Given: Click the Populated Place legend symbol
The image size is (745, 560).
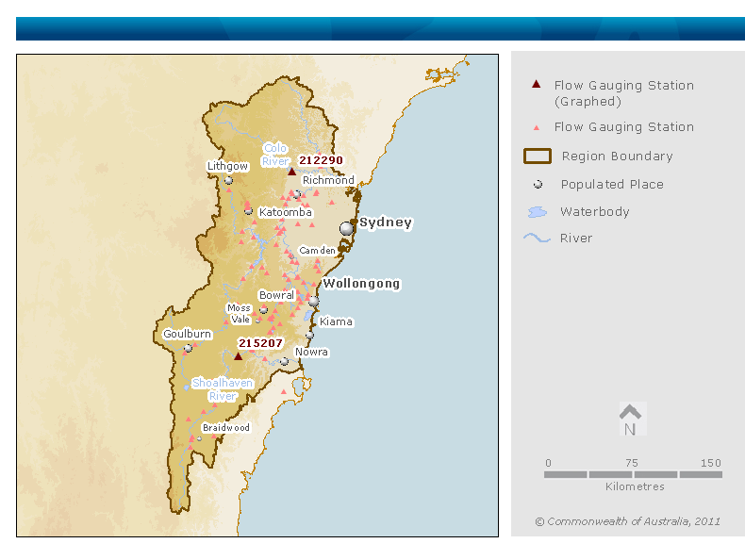Looking at the screenshot, I should pyautogui.click(x=536, y=185).
